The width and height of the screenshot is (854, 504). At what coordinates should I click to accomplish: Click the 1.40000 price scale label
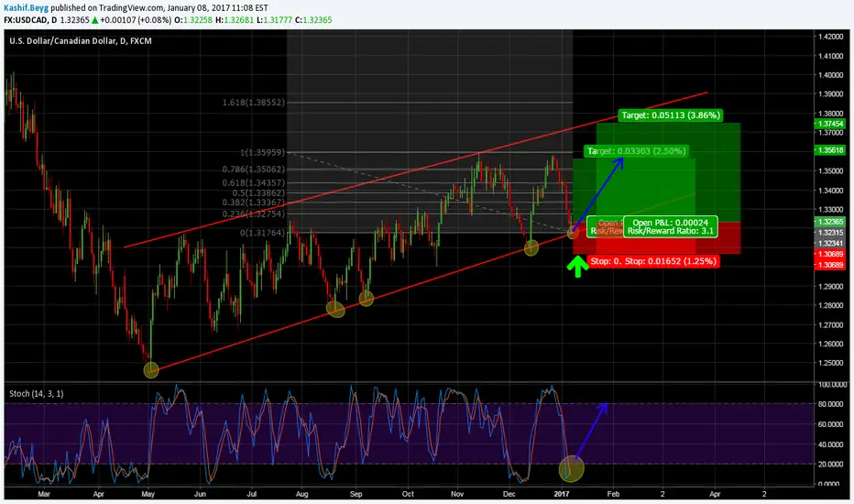830,75
